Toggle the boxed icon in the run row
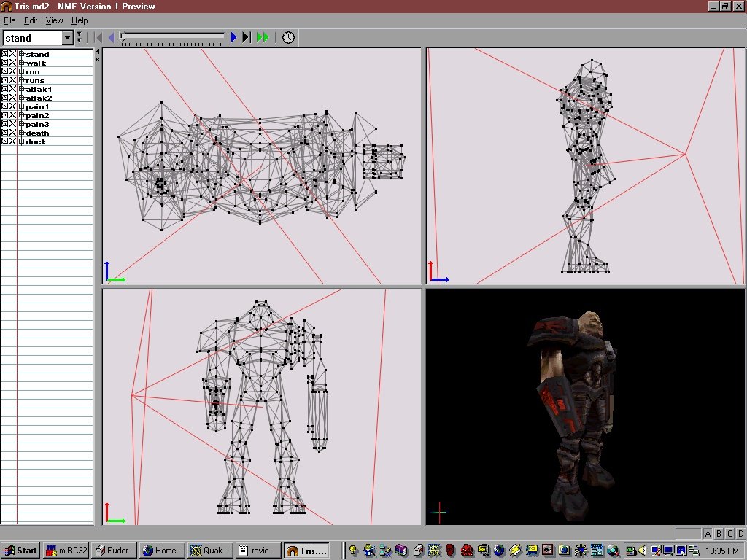This screenshot has width=747, height=560. pos(5,71)
